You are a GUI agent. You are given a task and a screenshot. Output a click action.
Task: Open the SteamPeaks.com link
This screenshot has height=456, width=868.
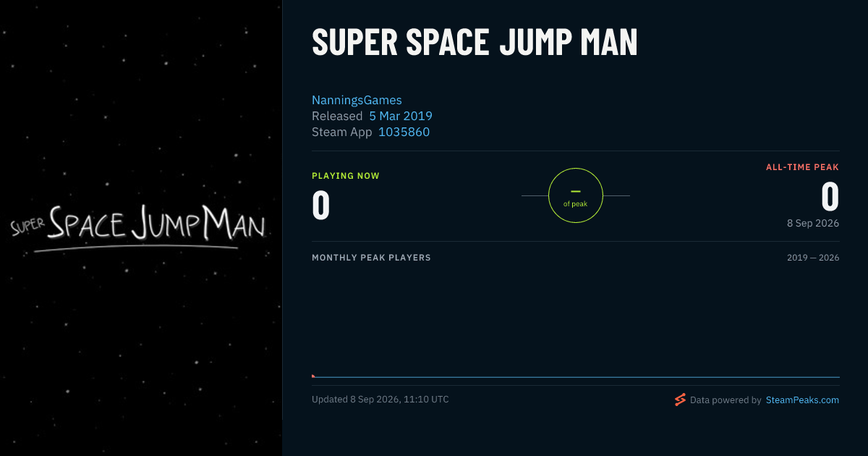[802, 400]
